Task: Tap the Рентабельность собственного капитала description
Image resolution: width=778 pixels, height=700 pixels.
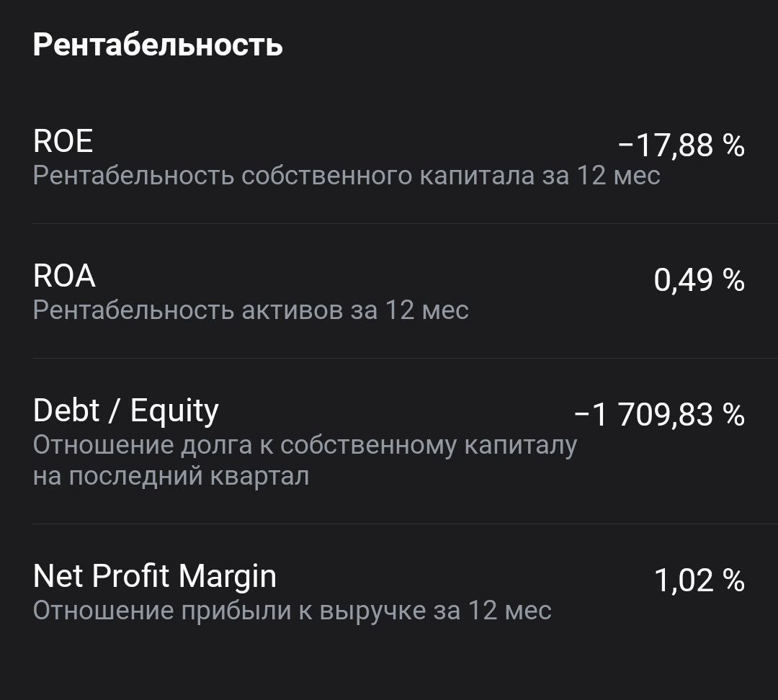Action: coord(346,176)
